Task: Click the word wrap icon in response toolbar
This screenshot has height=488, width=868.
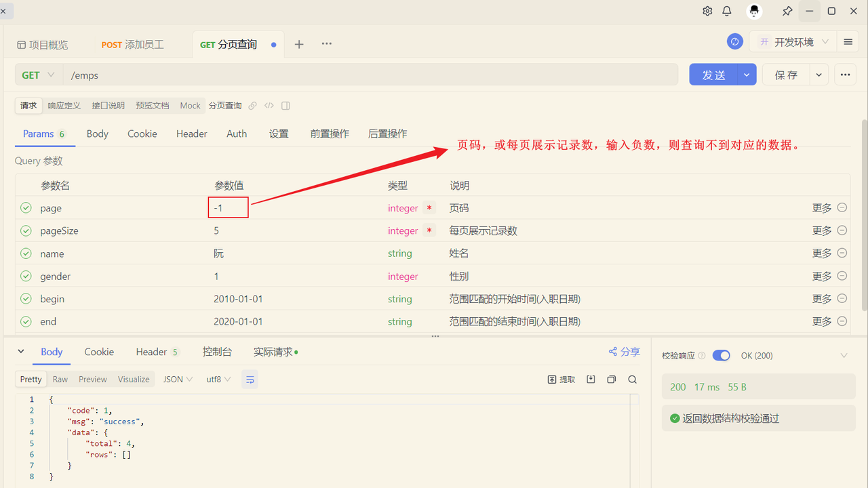Action: tap(250, 380)
